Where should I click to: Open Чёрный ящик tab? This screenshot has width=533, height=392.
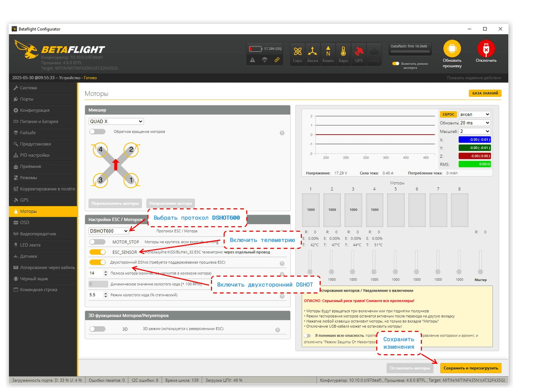point(43,279)
